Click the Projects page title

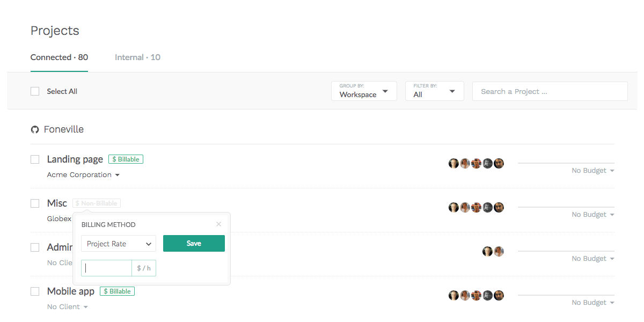pos(55,31)
